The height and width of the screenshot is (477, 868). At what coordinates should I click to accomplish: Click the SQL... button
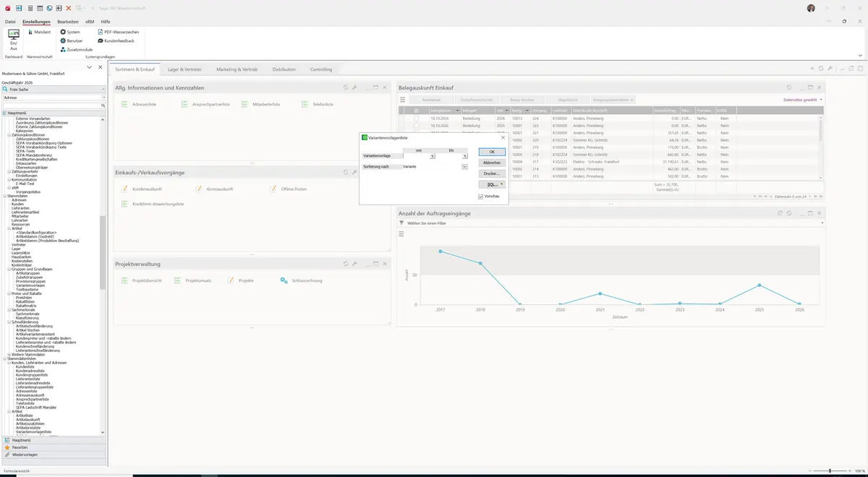click(492, 184)
